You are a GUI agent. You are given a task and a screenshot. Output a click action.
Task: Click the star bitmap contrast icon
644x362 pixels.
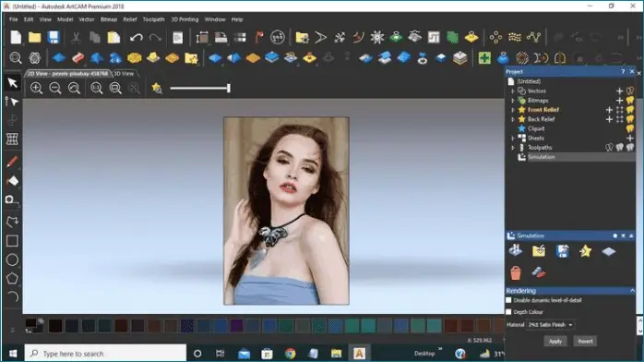coord(157,88)
